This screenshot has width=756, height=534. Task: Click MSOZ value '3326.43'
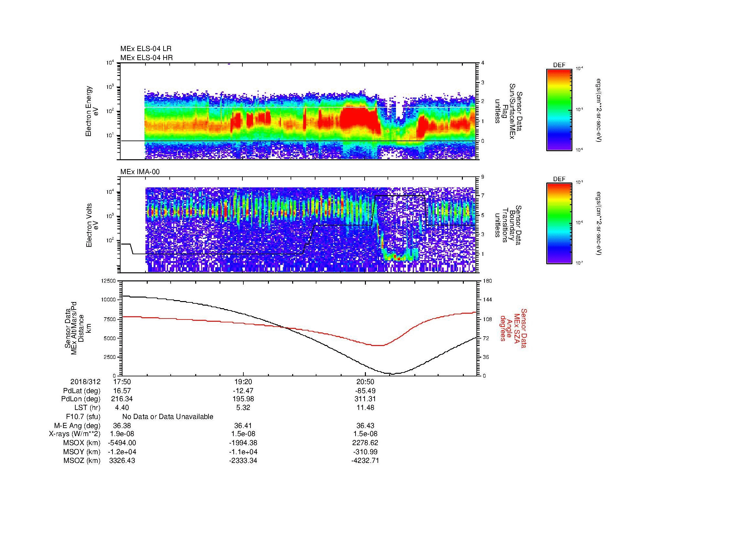[122, 461]
